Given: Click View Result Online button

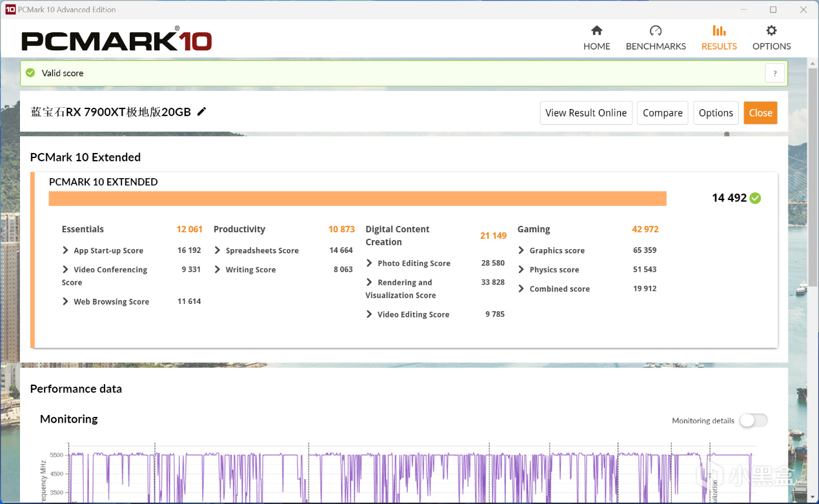Looking at the screenshot, I should click(x=586, y=113).
